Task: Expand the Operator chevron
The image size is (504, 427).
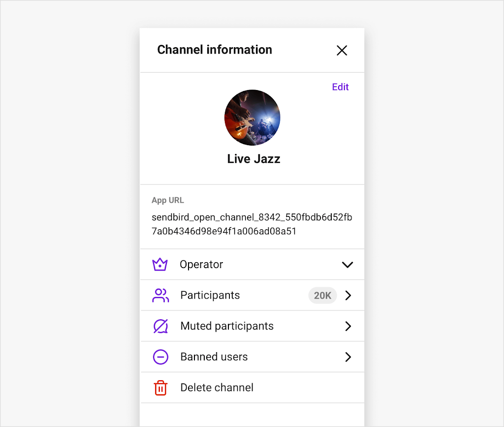Action: tap(347, 265)
